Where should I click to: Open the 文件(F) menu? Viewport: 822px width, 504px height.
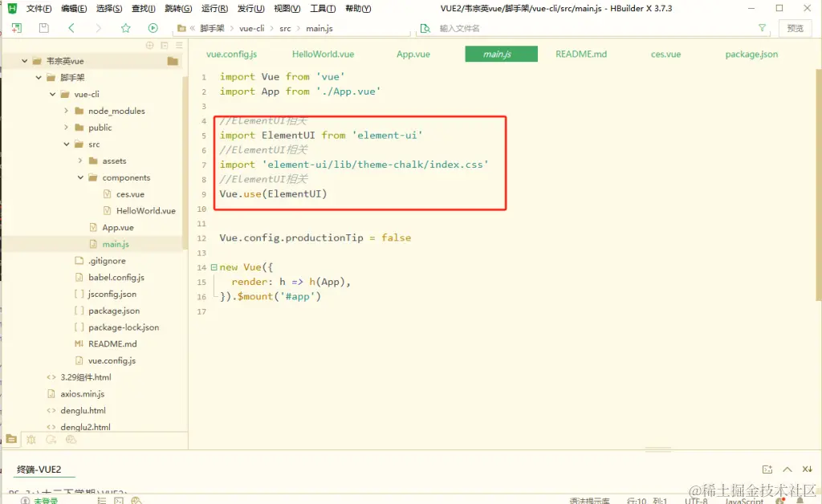(39, 8)
